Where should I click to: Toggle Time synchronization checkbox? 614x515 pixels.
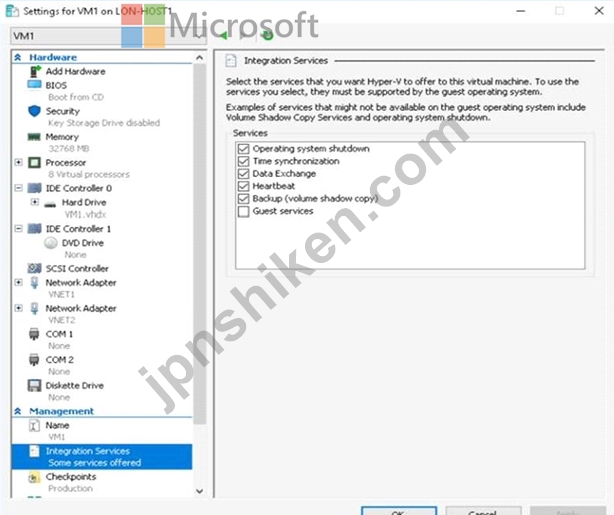coord(243,161)
